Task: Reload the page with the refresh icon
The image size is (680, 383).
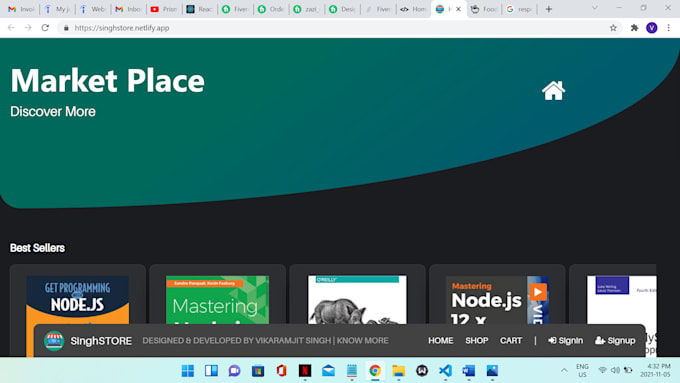Action: point(45,28)
